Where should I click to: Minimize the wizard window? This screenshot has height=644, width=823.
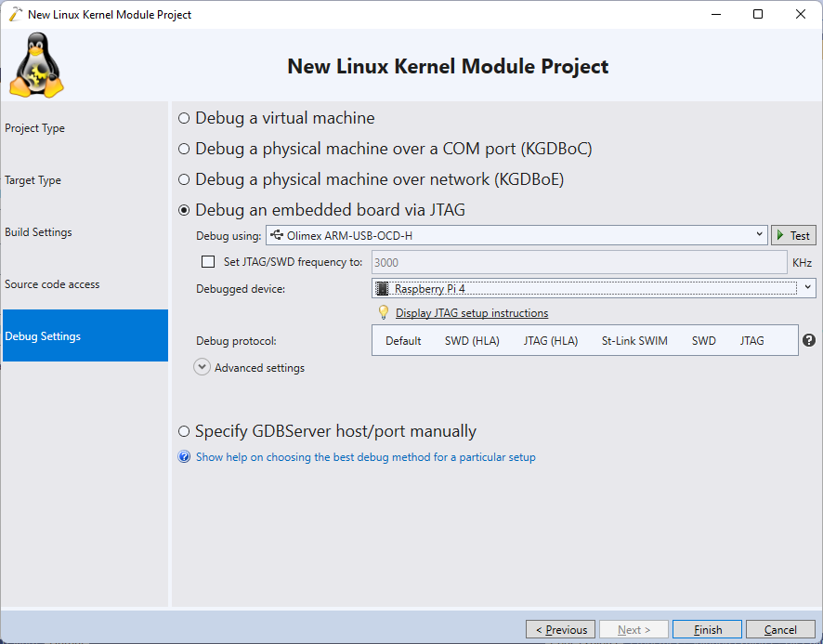[716, 14]
